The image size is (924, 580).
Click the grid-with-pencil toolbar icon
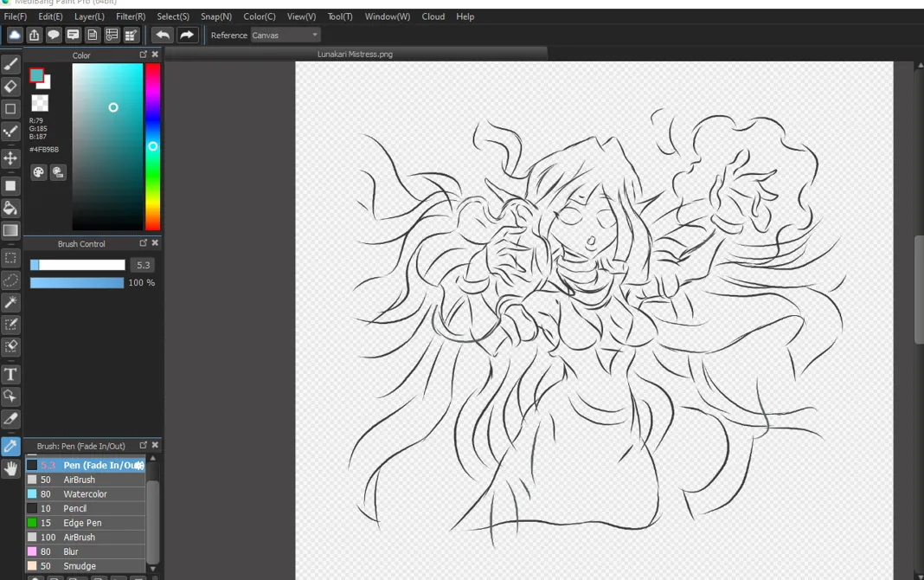pyautogui.click(x=131, y=35)
